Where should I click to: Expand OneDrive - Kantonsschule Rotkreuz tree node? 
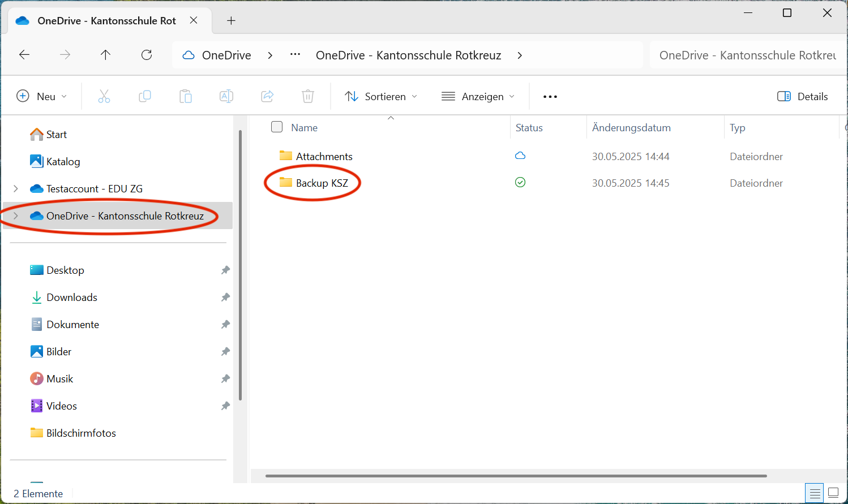click(x=16, y=216)
